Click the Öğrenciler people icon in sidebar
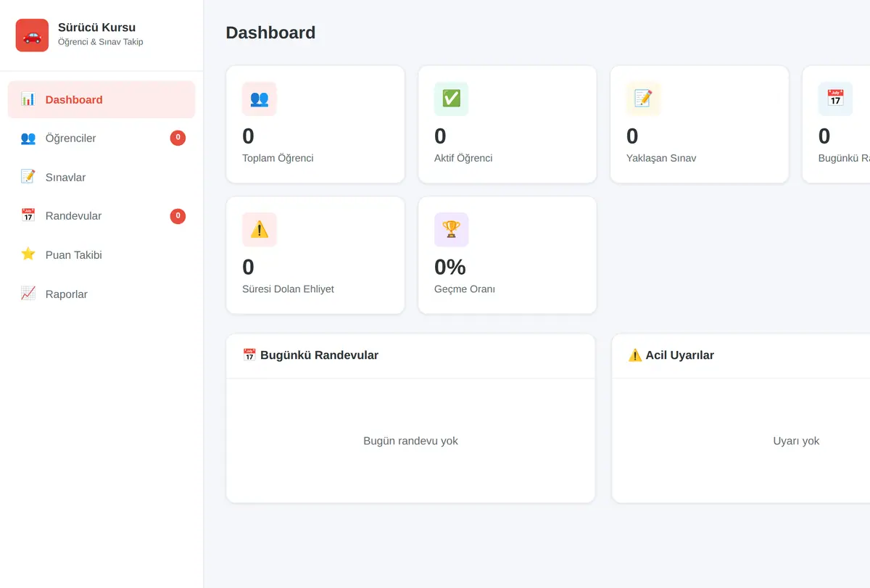Viewport: 870px width, 588px height. [28, 138]
